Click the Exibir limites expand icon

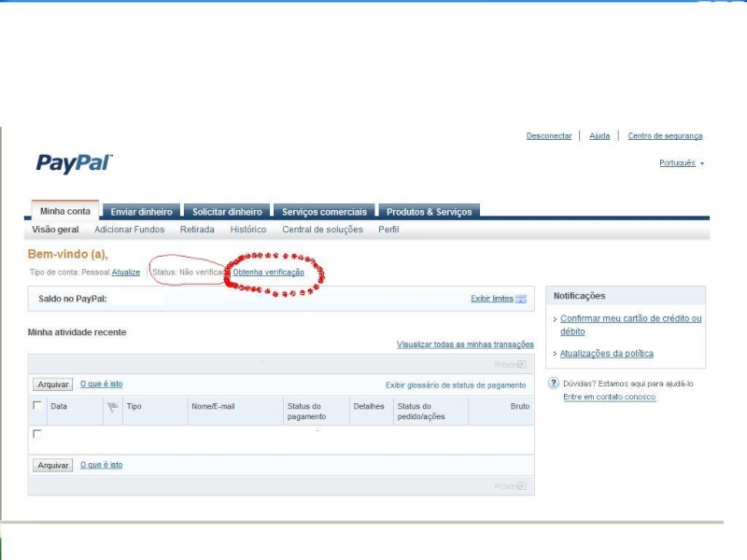(x=521, y=299)
